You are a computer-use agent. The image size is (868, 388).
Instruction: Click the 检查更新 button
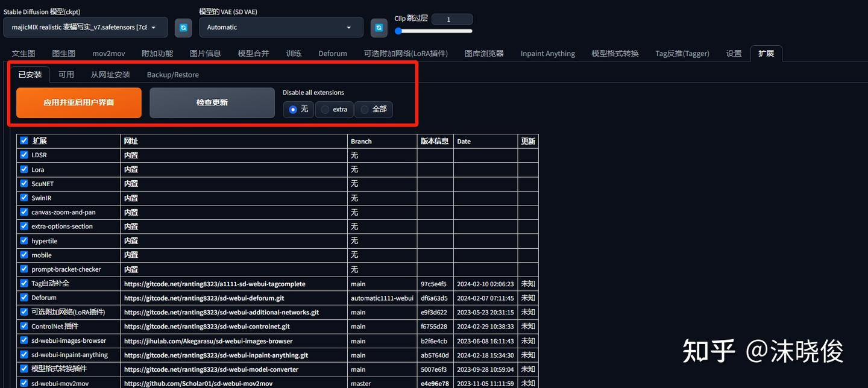(211, 102)
